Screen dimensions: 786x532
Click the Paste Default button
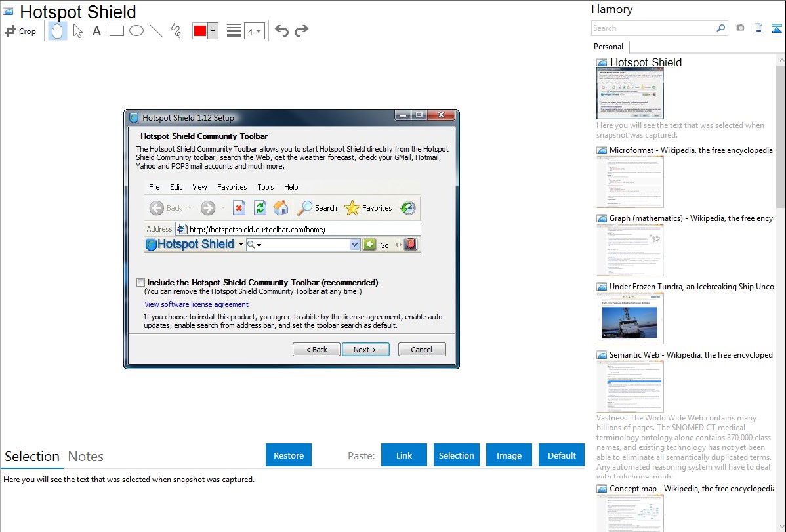[562, 455]
